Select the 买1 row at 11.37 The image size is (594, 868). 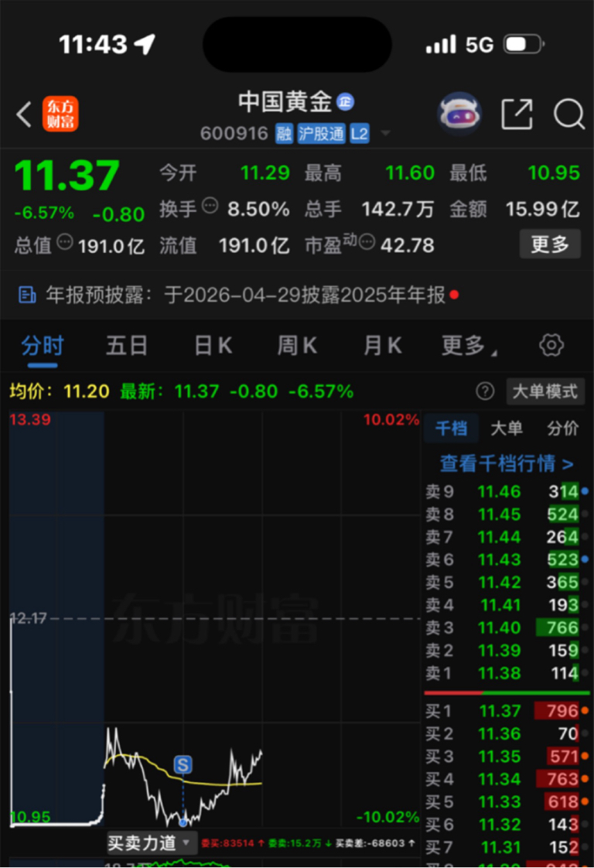pos(507,711)
